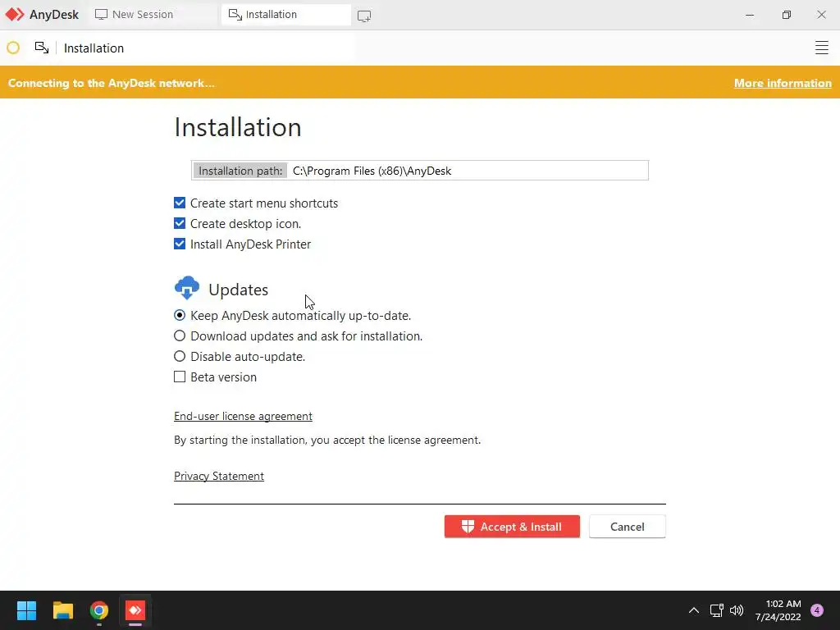
Task: Open the notification badge showing 4
Action: [817, 610]
